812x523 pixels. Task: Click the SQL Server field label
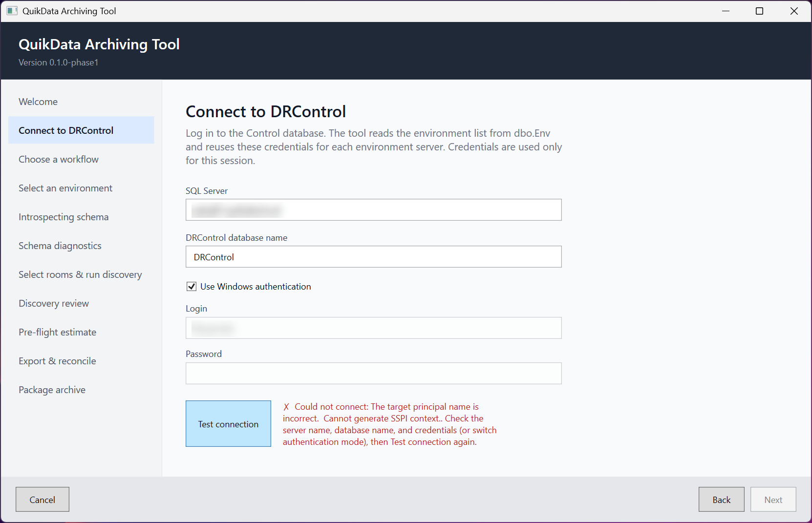207,191
